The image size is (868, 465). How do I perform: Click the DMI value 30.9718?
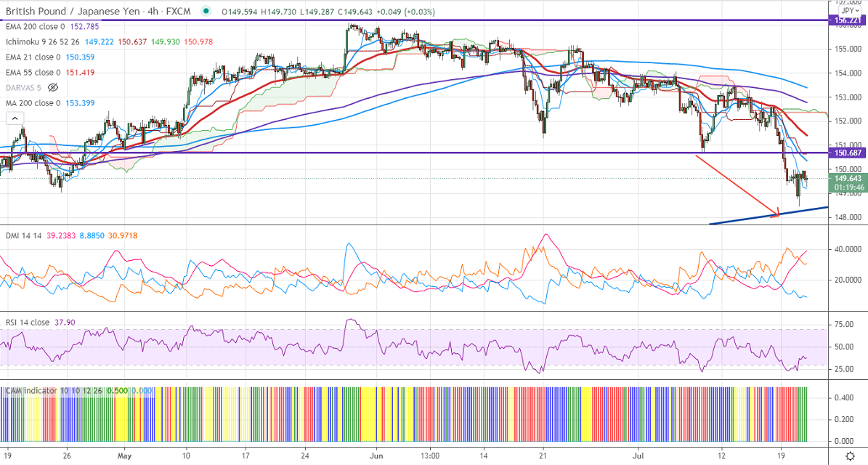click(x=122, y=235)
